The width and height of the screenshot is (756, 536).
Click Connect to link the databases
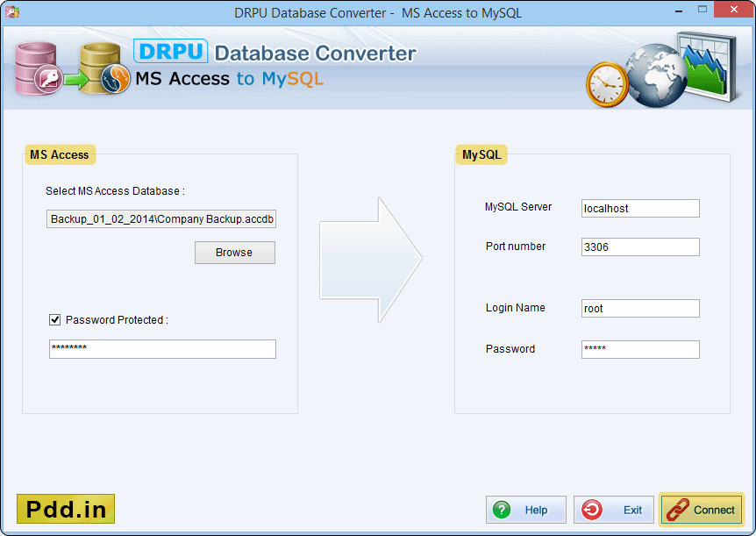click(x=702, y=510)
